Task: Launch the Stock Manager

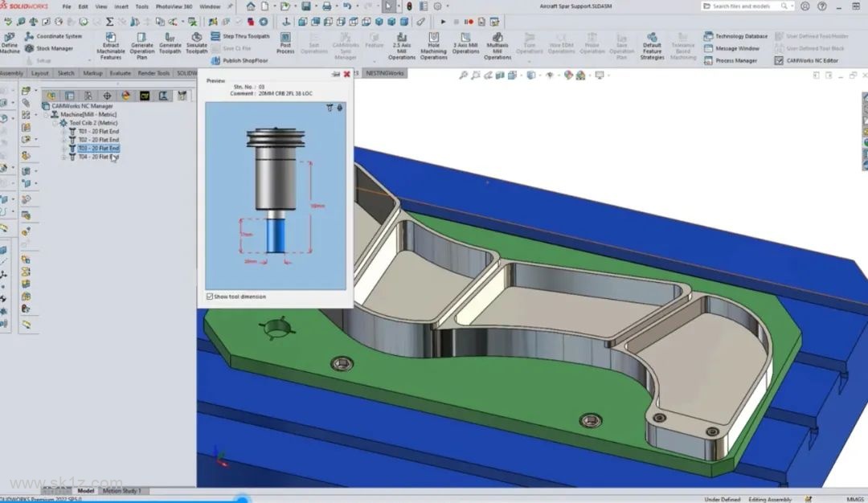Action: point(49,48)
